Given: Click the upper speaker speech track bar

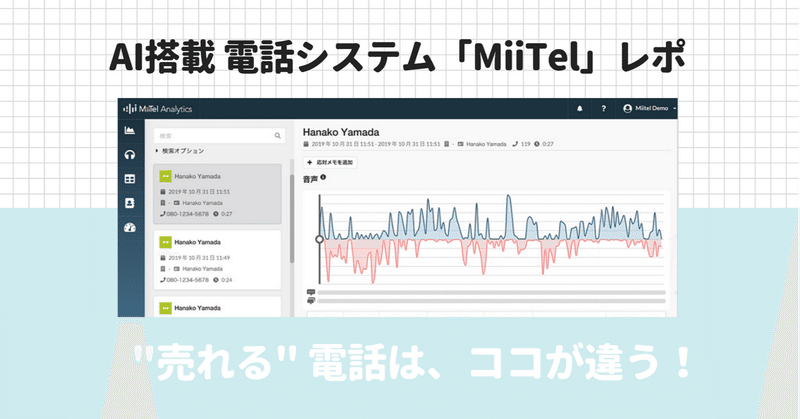Looking at the screenshot, I should pyautogui.click(x=491, y=292).
